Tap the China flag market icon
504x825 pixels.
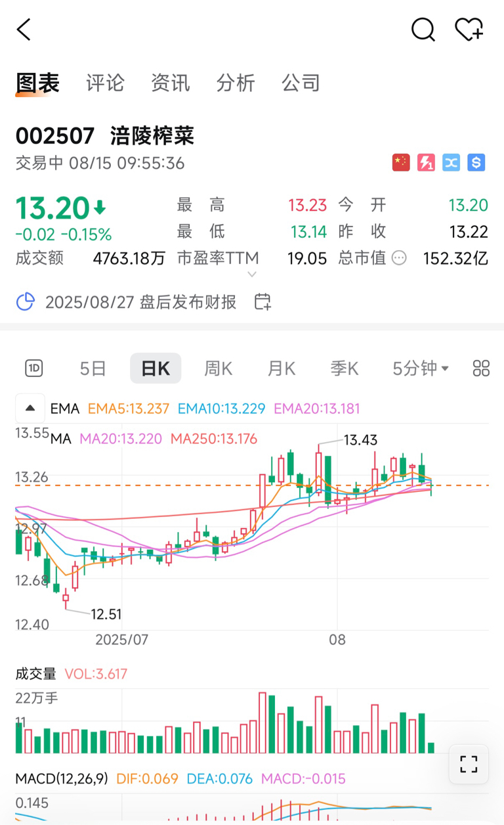click(401, 162)
